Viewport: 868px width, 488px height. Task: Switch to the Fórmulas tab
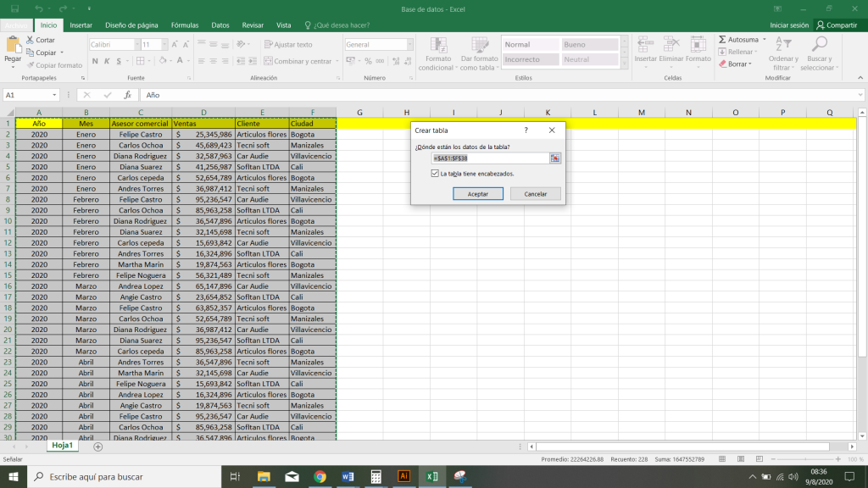[x=184, y=25]
